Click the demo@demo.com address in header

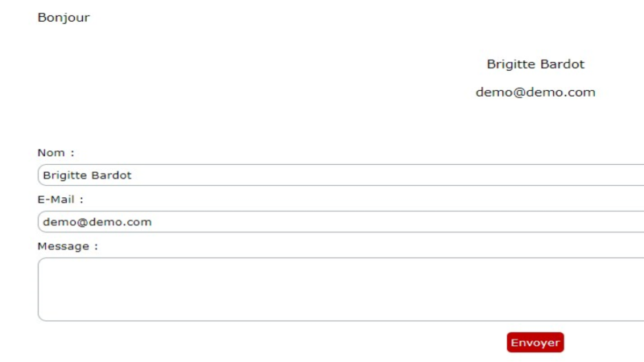point(535,92)
